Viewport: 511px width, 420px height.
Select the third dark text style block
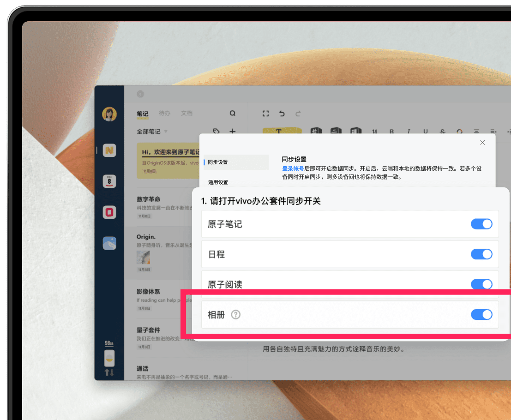click(x=336, y=130)
